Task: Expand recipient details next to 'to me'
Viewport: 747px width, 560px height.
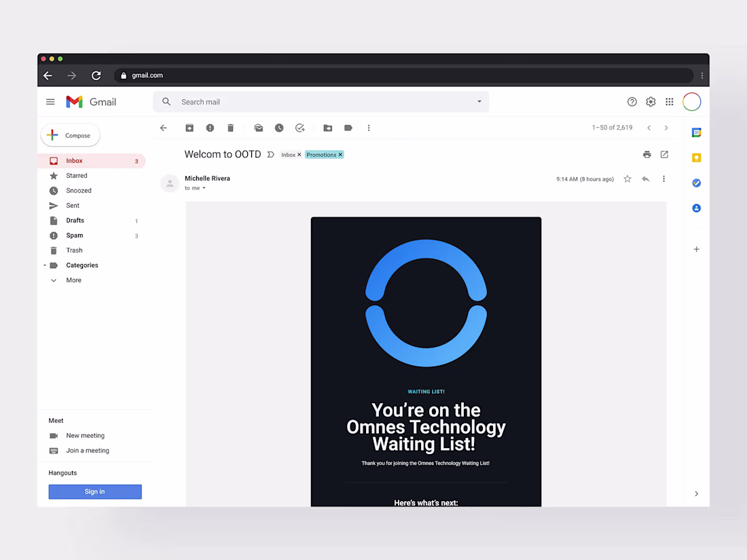Action: point(204,188)
